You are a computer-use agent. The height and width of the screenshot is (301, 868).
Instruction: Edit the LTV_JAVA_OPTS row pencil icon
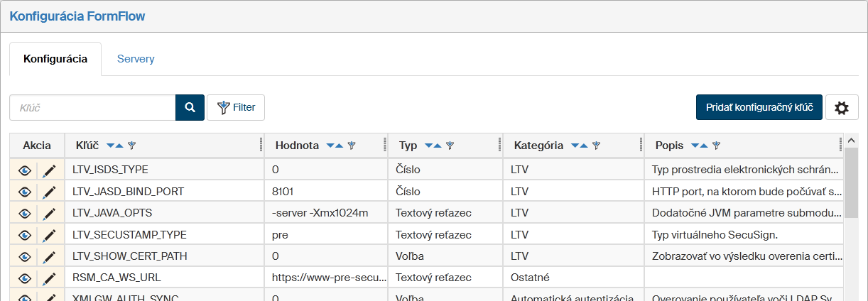click(x=49, y=213)
